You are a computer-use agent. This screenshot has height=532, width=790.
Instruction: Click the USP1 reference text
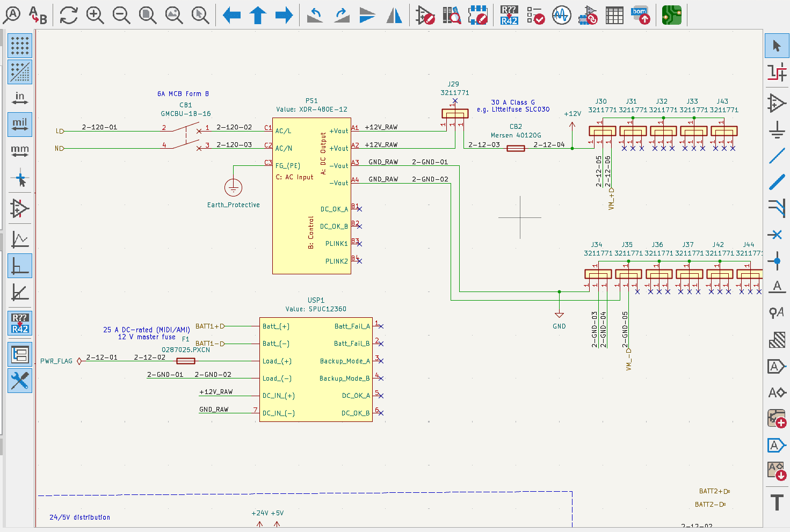pyautogui.click(x=316, y=301)
